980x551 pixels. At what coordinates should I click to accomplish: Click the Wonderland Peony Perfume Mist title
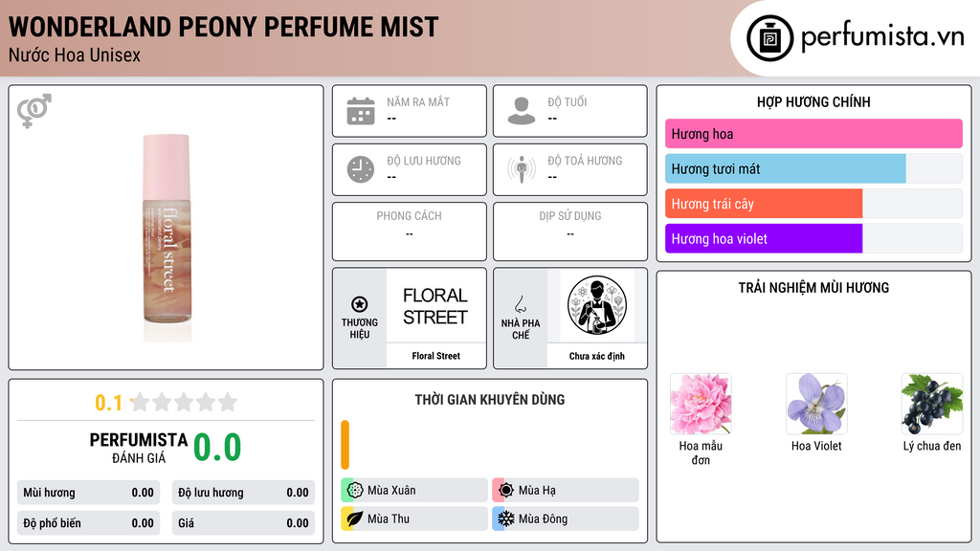point(223,27)
